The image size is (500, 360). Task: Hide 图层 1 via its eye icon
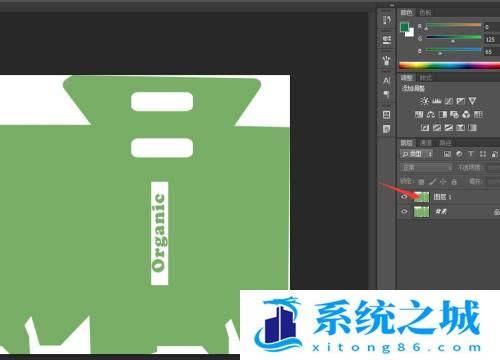point(404,197)
